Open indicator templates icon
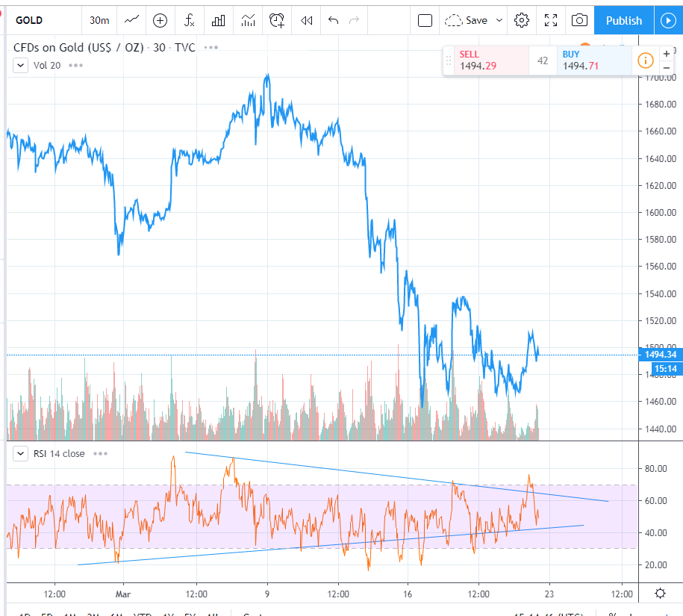Screen dimensions: 683x616 (248, 20)
